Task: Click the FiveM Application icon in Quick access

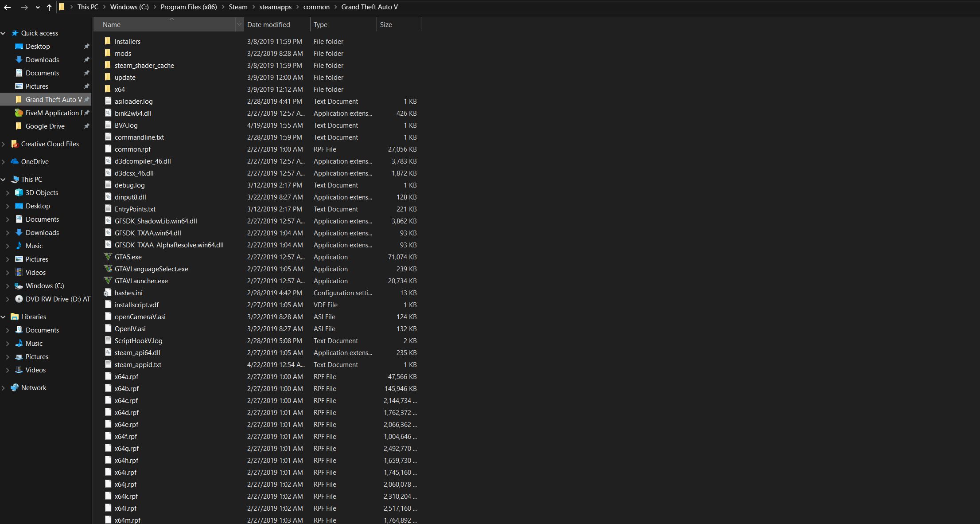Action: [19, 113]
